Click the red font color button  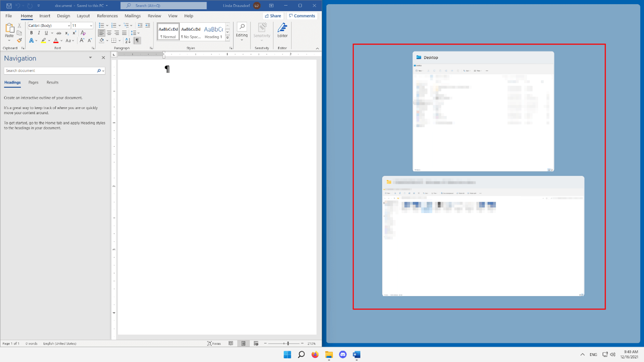click(x=56, y=40)
